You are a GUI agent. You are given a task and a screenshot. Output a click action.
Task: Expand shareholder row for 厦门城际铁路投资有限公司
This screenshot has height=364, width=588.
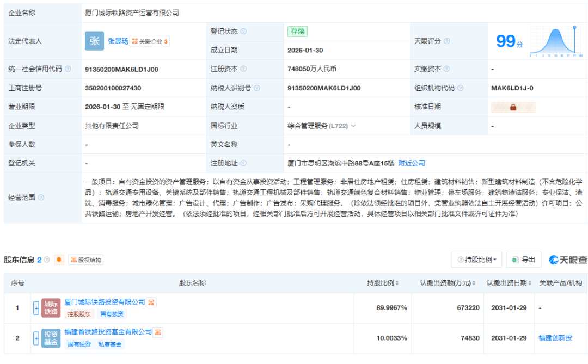tap(36, 307)
